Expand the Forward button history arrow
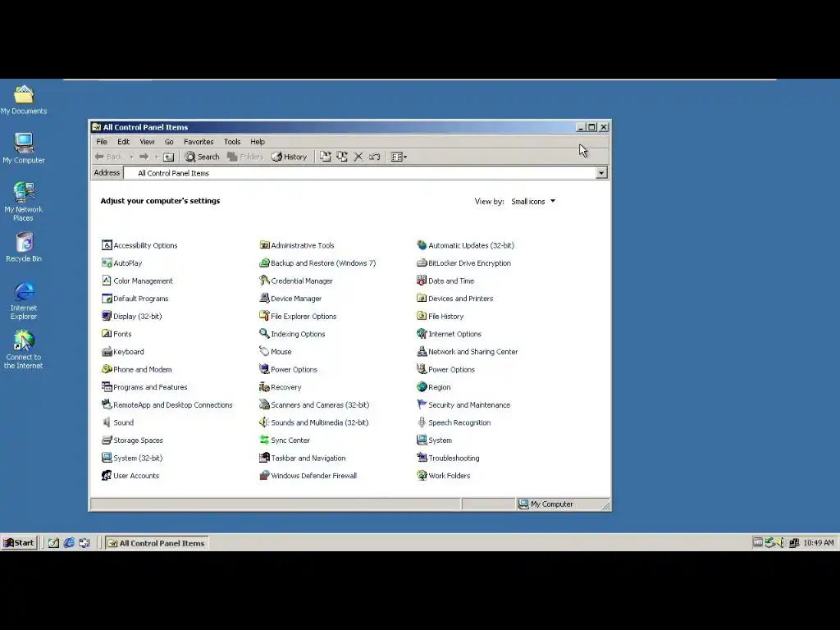Viewport: 840px width, 630px height. click(157, 157)
